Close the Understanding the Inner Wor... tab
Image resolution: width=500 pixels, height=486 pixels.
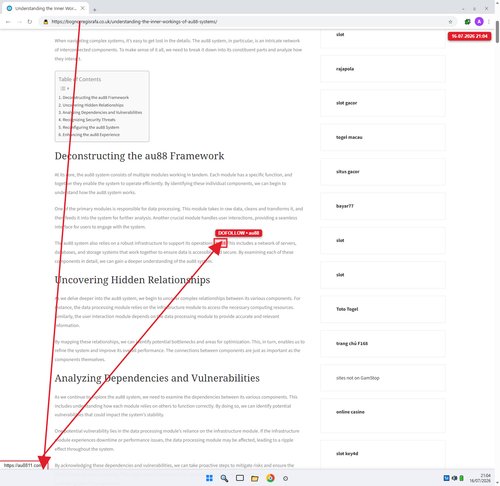point(83,8)
